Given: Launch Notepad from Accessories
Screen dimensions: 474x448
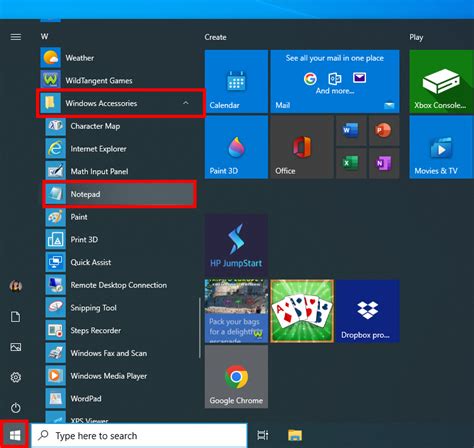Looking at the screenshot, I should [119, 194].
